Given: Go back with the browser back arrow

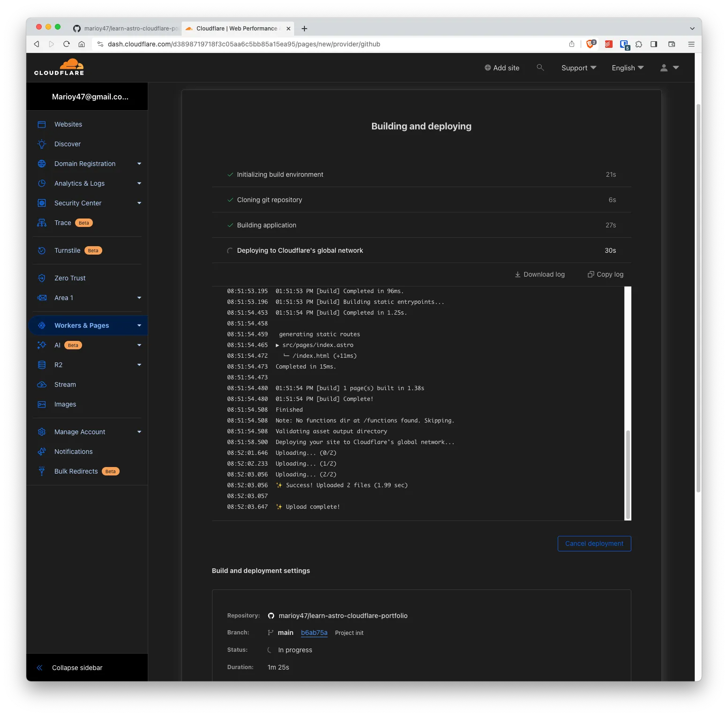Looking at the screenshot, I should pos(37,44).
